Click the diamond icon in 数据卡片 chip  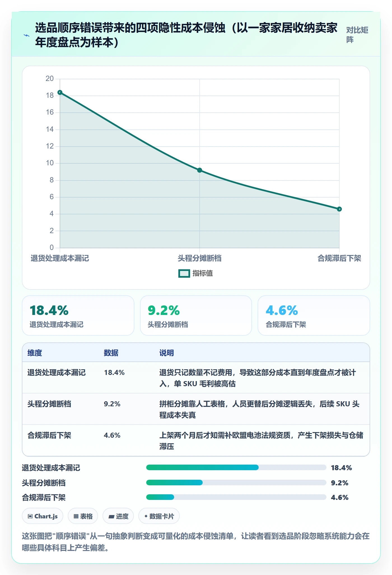(x=146, y=516)
